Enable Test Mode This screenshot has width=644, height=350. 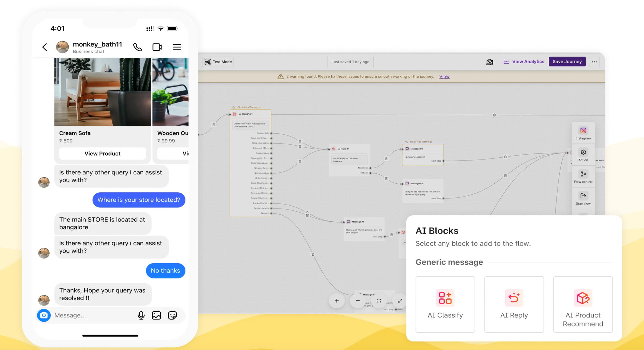point(218,62)
